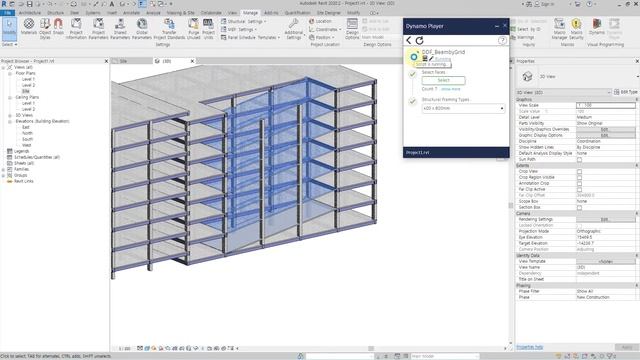640x360 pixels.
Task: Click the show more link
Action: click(451, 89)
